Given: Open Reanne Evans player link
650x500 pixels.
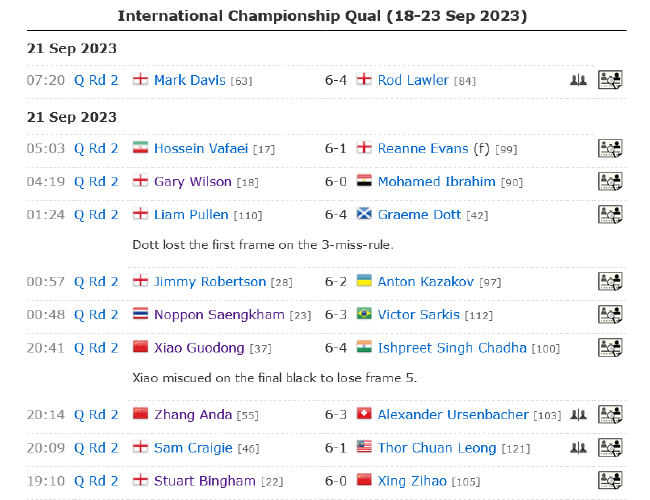Looking at the screenshot, I should click(423, 148).
